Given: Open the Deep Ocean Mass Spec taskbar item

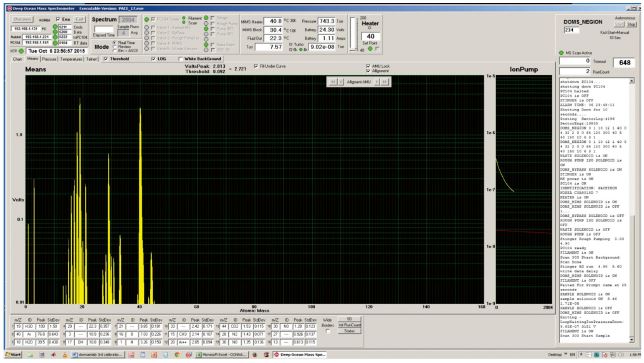Looking at the screenshot, I should pos(300,355).
